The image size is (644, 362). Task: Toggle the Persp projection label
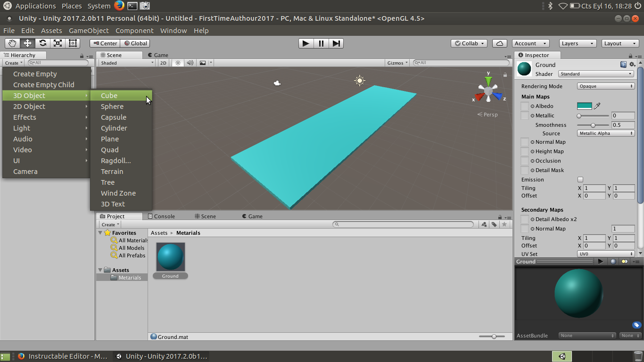487,115
